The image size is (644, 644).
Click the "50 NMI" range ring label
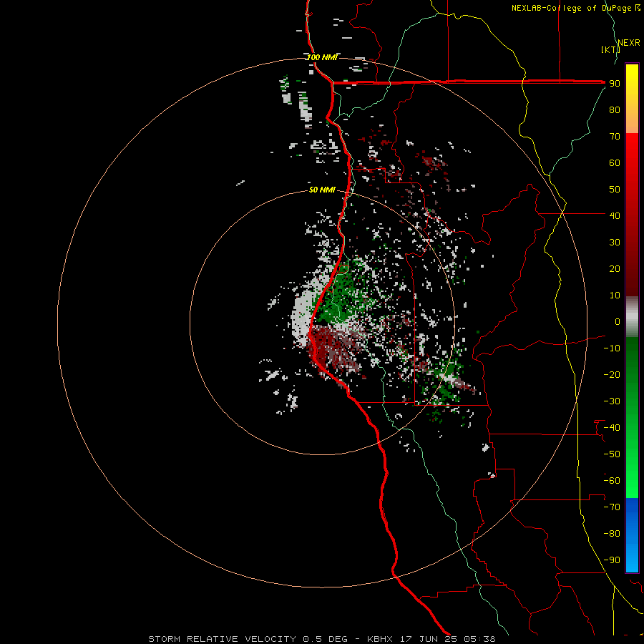(322, 190)
